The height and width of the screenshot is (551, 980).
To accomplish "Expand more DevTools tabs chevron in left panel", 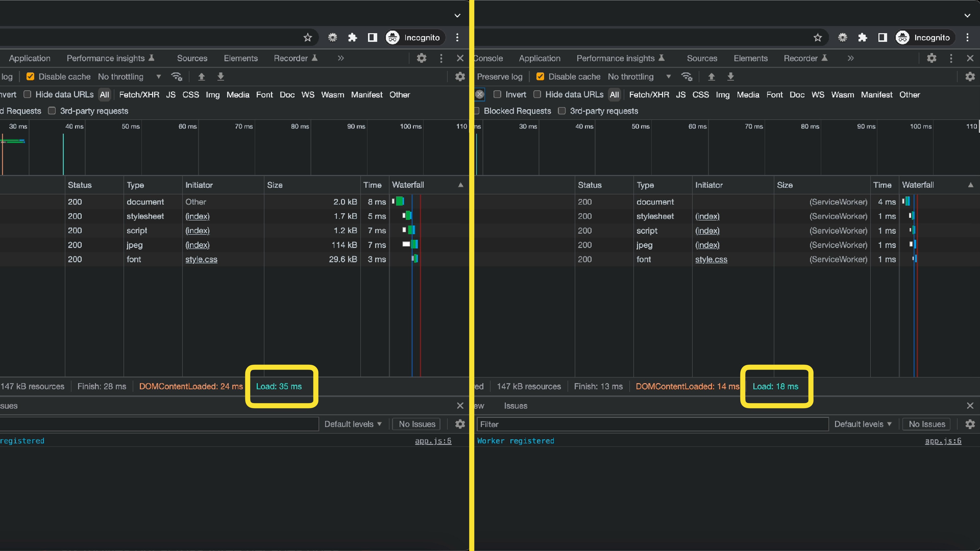I will [340, 58].
